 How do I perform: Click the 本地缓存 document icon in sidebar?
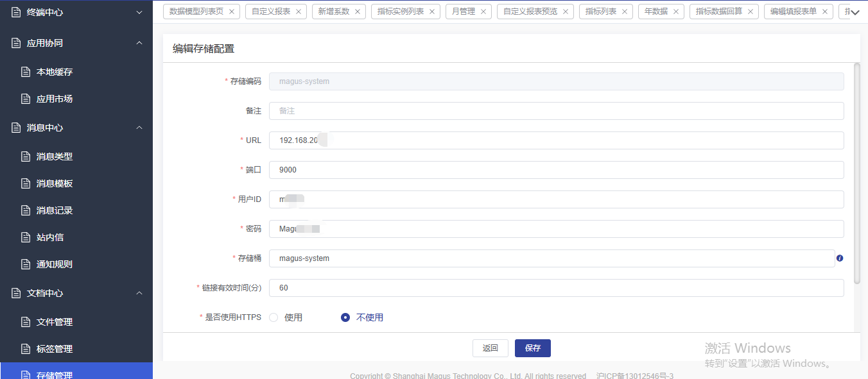26,72
